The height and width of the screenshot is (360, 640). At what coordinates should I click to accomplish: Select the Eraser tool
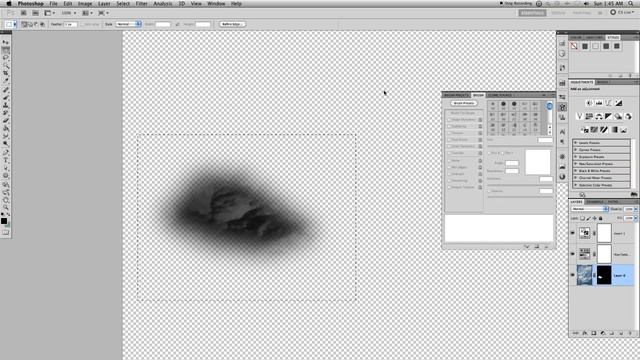point(6,121)
